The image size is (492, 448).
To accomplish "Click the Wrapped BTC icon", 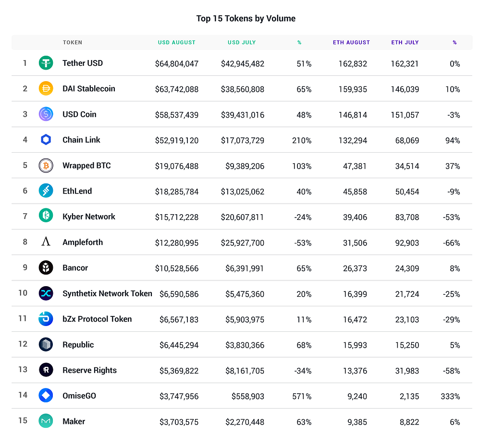I will (x=46, y=166).
